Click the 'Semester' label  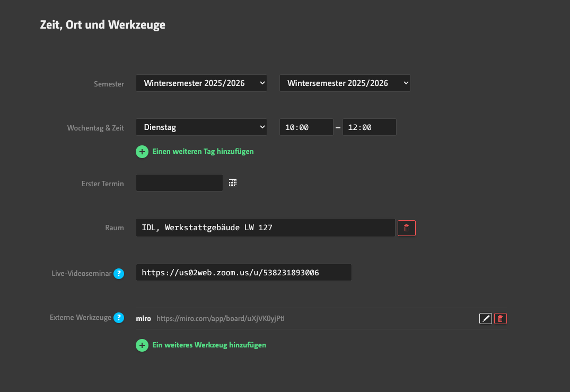[109, 84]
